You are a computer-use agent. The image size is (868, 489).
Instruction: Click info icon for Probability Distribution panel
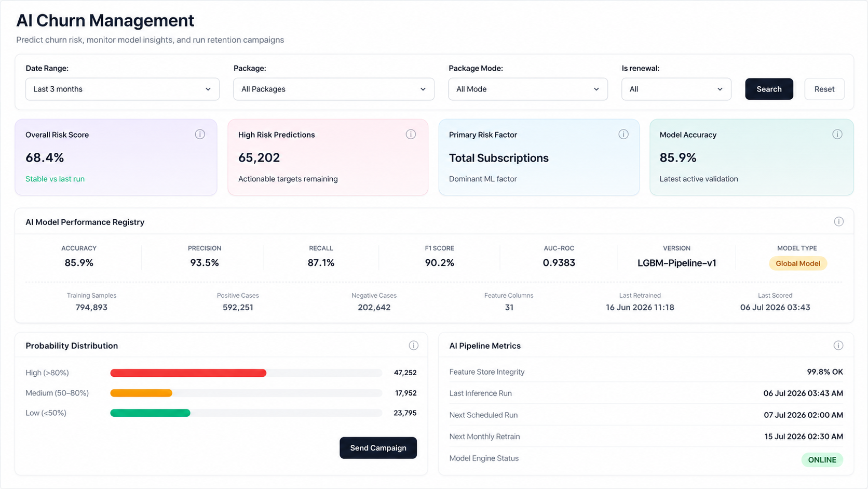click(414, 346)
